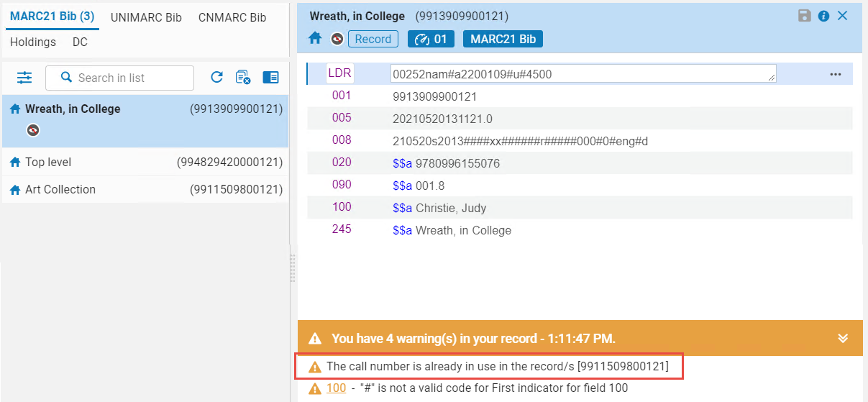868x402 pixels.
Task: Click the LDR textarea resize grip
Action: pos(772,78)
